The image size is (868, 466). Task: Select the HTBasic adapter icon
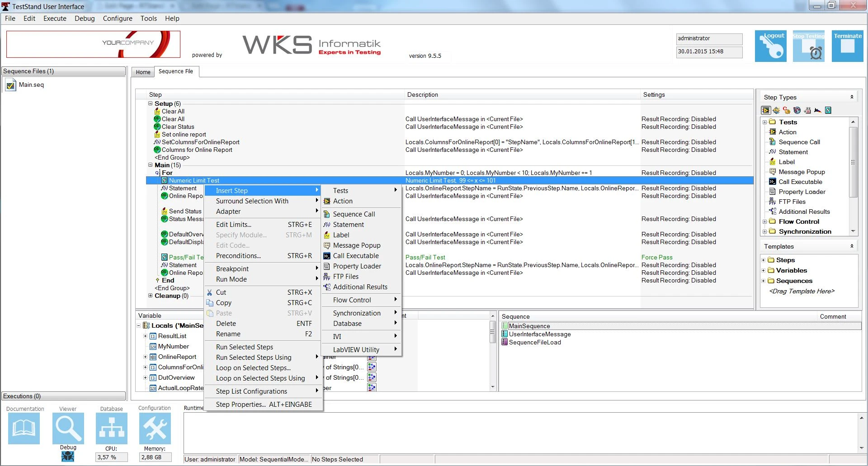[818, 110]
